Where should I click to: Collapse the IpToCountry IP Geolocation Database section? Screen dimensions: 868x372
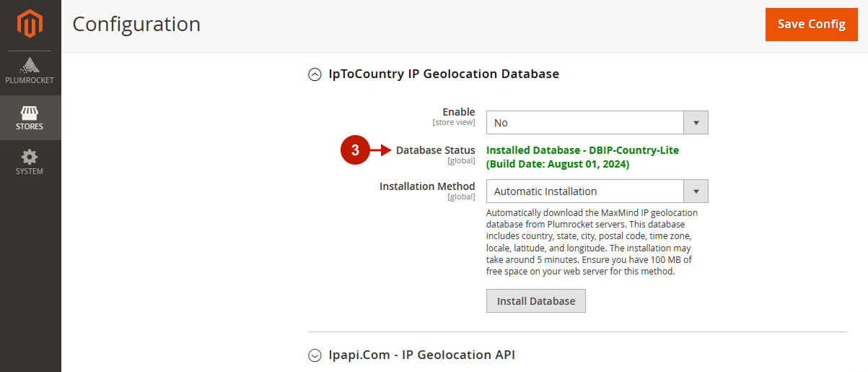tap(315, 74)
